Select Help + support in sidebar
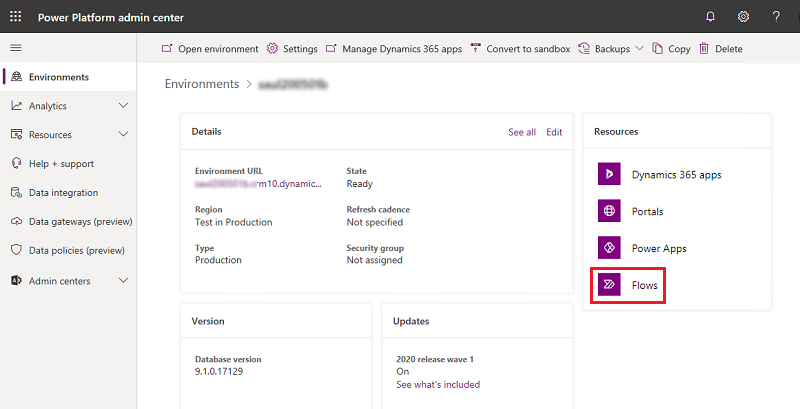800x409 pixels. click(x=61, y=164)
